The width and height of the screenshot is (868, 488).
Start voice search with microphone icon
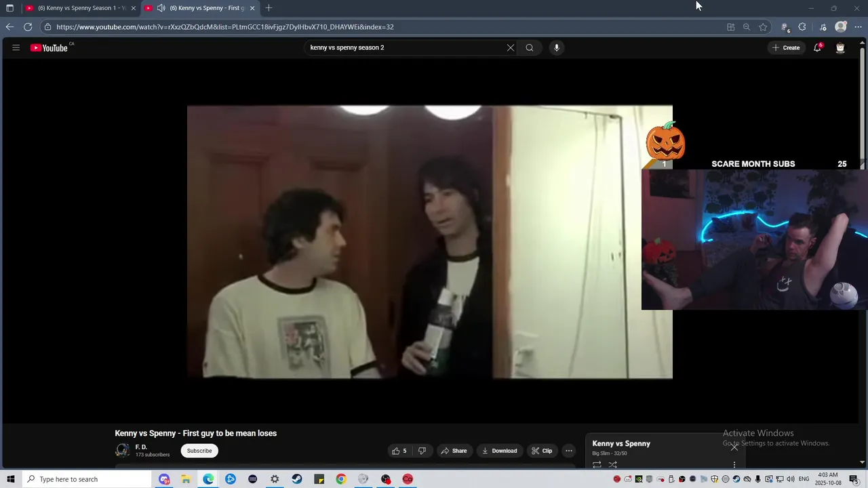pos(557,47)
